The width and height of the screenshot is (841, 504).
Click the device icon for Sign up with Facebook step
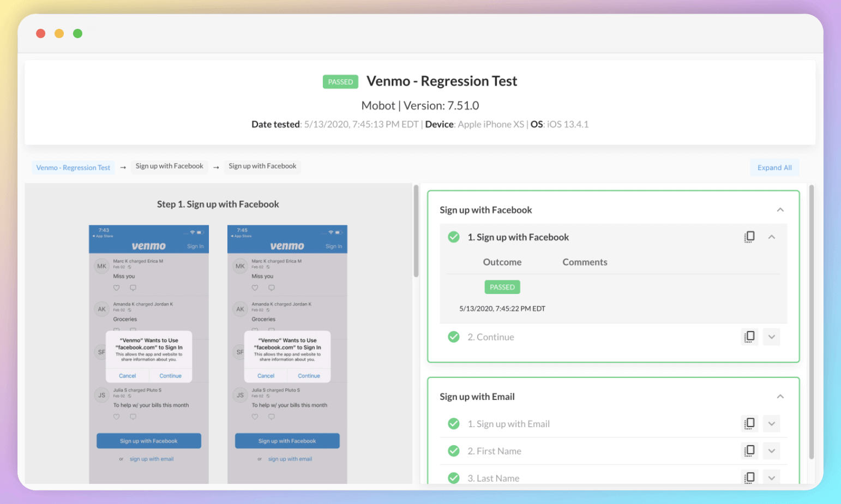[749, 237]
